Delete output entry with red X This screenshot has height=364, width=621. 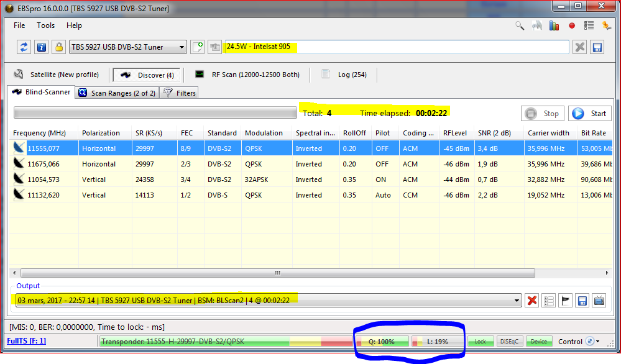[x=532, y=301]
